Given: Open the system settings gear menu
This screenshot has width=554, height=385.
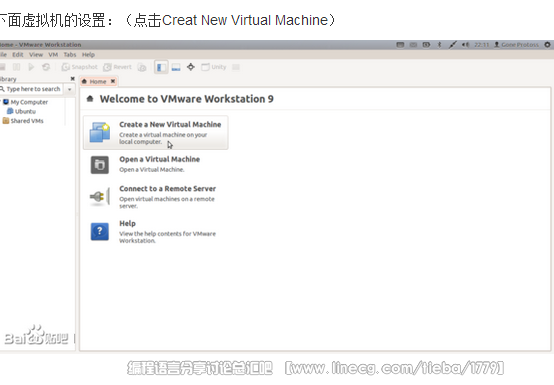Looking at the screenshot, I should (x=547, y=45).
